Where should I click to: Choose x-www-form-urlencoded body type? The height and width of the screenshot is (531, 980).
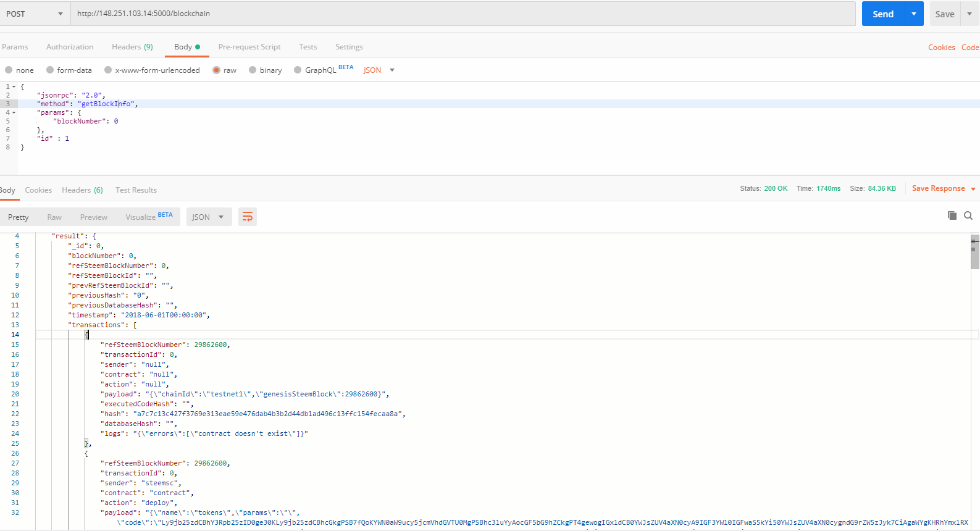click(x=152, y=70)
